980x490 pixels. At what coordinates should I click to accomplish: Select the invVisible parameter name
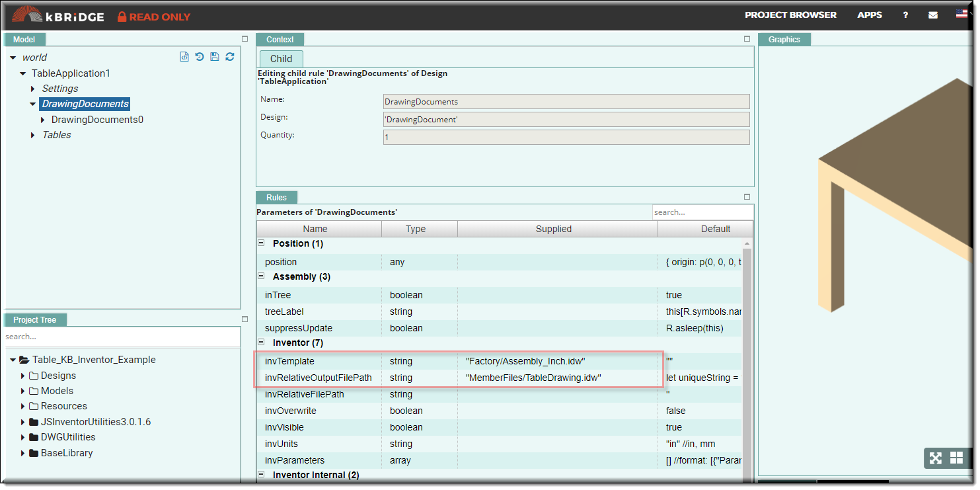click(284, 427)
